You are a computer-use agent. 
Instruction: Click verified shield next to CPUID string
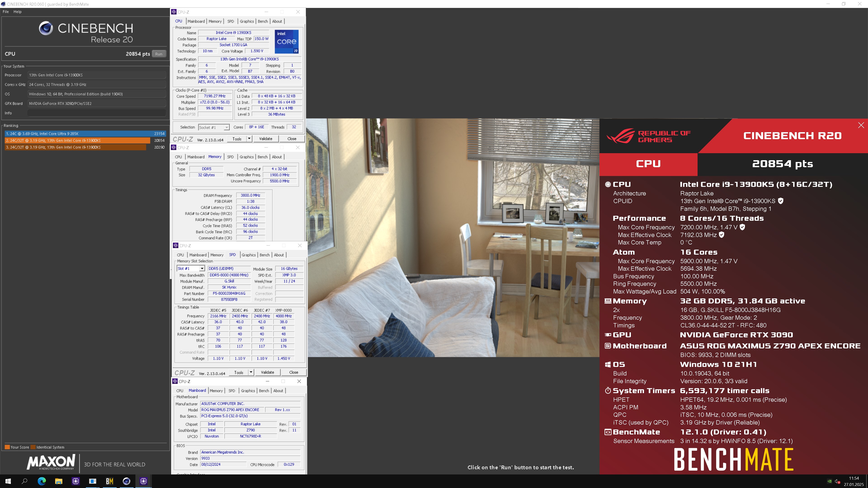(781, 201)
